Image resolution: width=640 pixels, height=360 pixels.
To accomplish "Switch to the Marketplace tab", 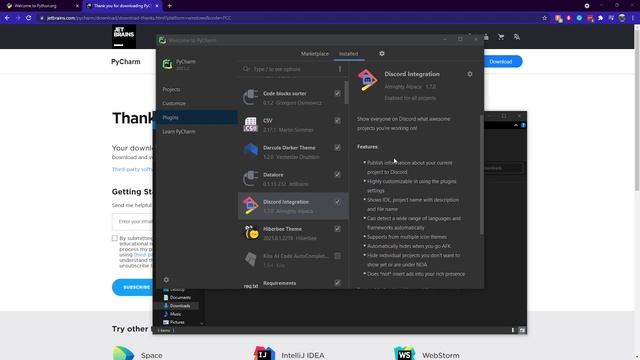I will click(315, 54).
